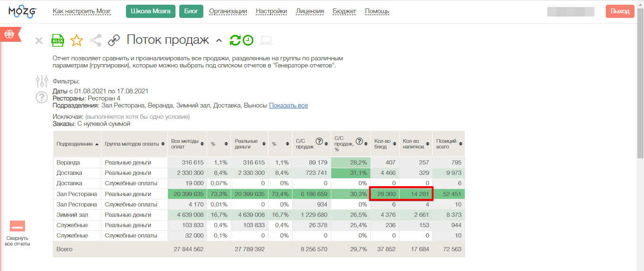
Task: Export report to XLSX
Action: 58,41
